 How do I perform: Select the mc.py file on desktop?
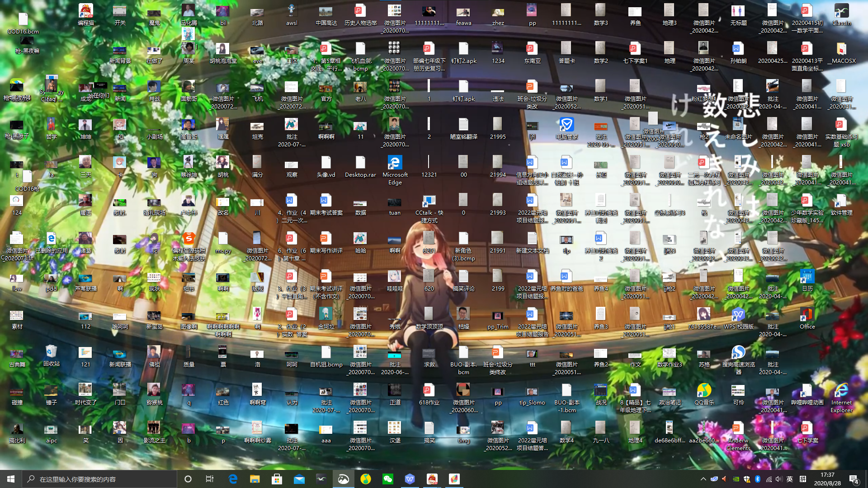(x=223, y=242)
